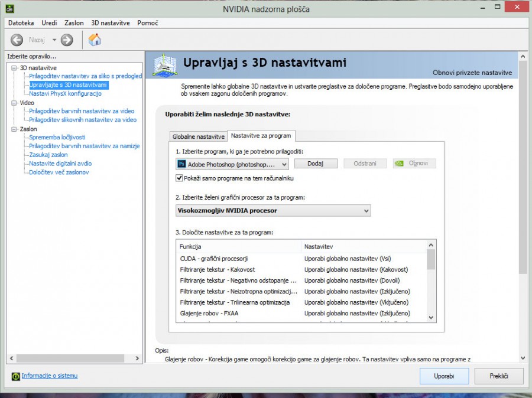Open the 'Pomoč' menu
This screenshot has width=532, height=398.
pyautogui.click(x=147, y=23)
